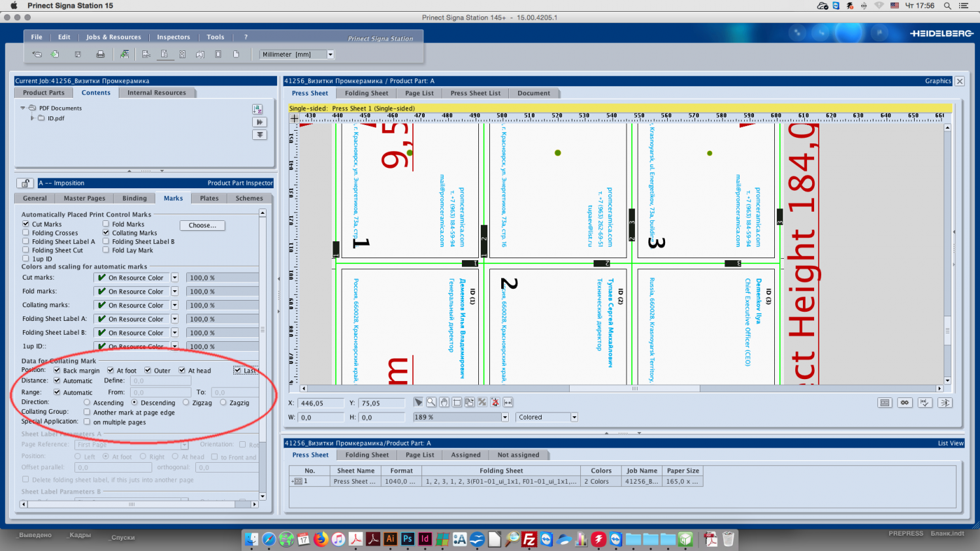Open the Trash in the dock

point(728,539)
